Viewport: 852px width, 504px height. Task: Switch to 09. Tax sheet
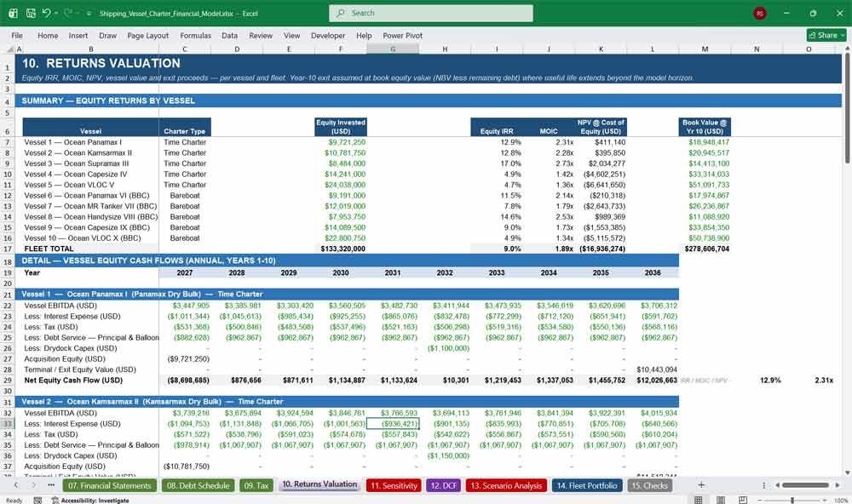256,485
